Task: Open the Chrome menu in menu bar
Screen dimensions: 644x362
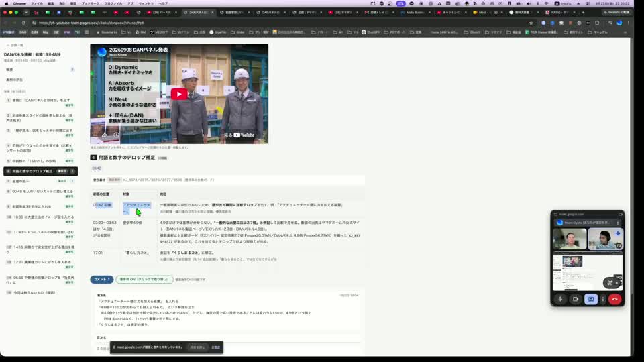Action: [19, 3]
